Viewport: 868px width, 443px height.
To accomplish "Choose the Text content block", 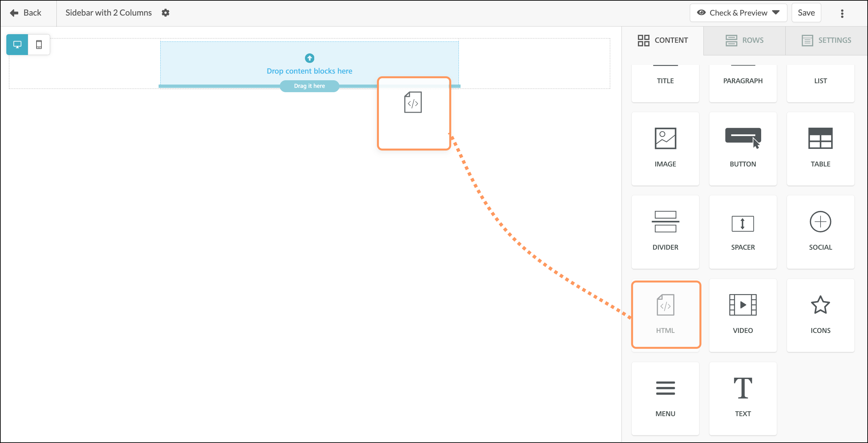I will coord(743,398).
